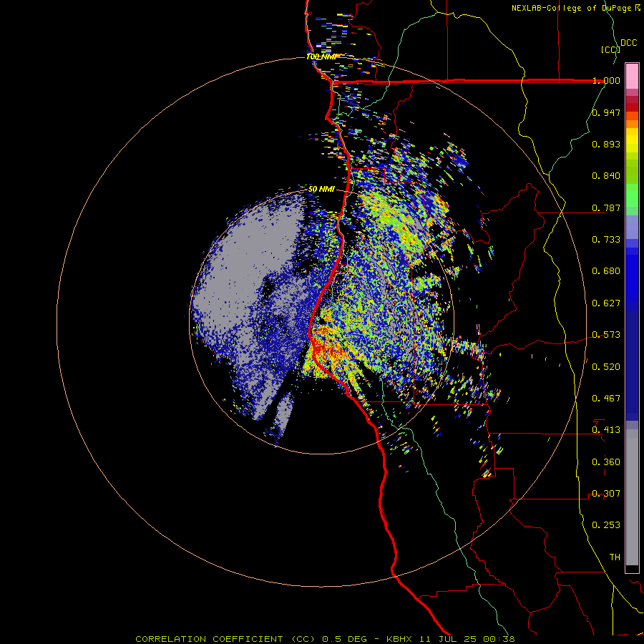Select the 0.787 legend value
This screenshot has width=644, height=644.
point(606,208)
